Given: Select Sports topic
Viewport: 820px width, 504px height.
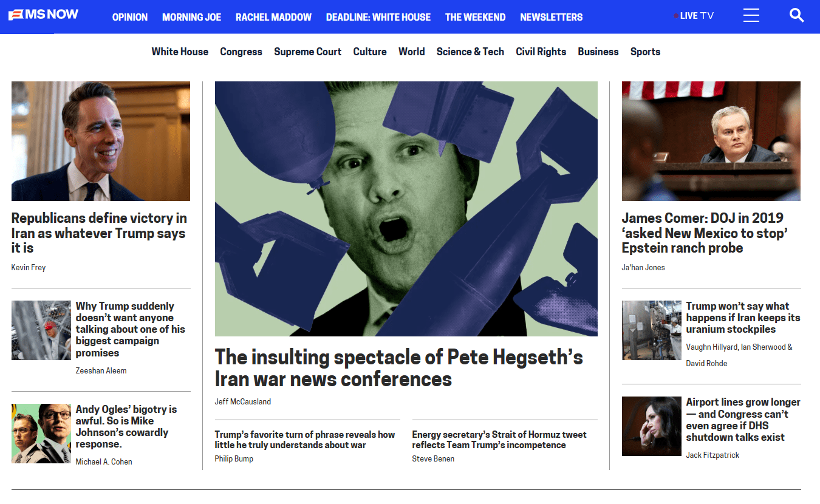Looking at the screenshot, I should [x=645, y=52].
